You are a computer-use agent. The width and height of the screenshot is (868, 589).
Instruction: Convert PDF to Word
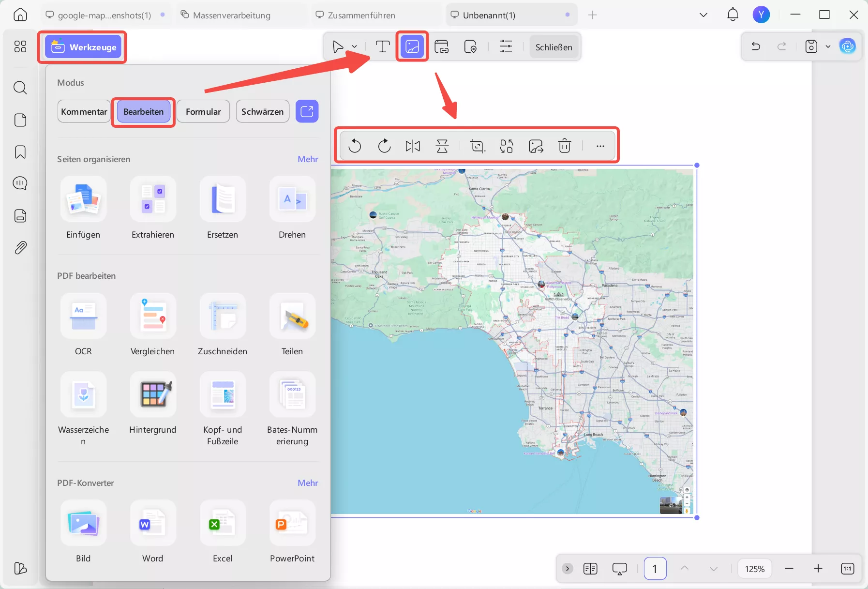pyautogui.click(x=153, y=532)
